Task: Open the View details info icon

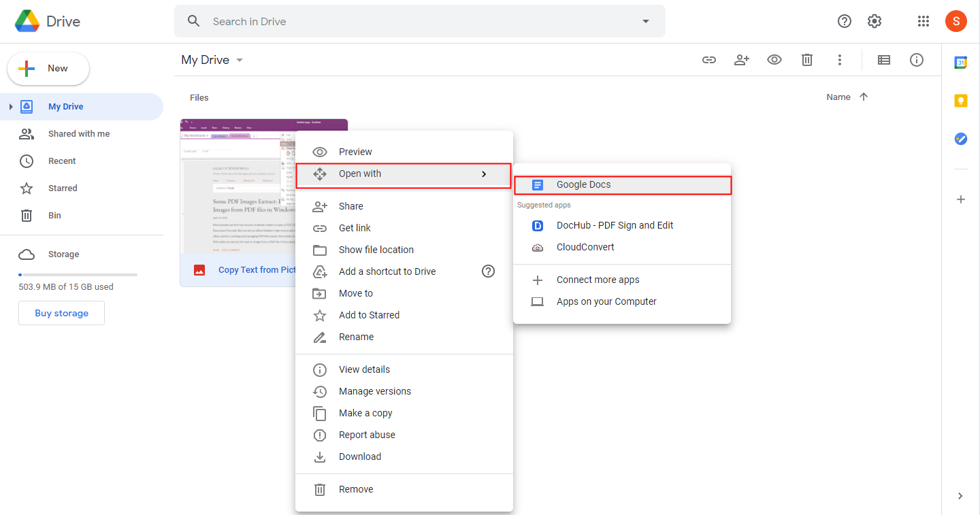Action: [917, 60]
